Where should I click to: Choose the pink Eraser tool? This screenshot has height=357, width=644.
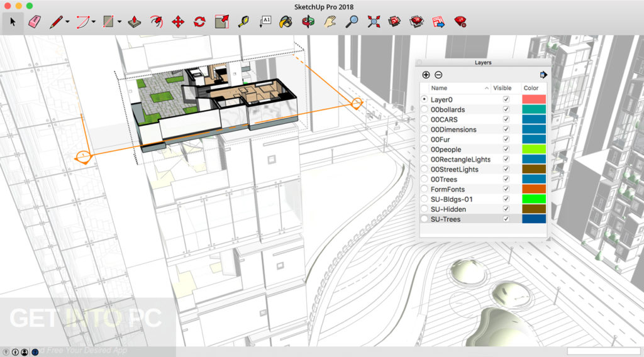(35, 22)
